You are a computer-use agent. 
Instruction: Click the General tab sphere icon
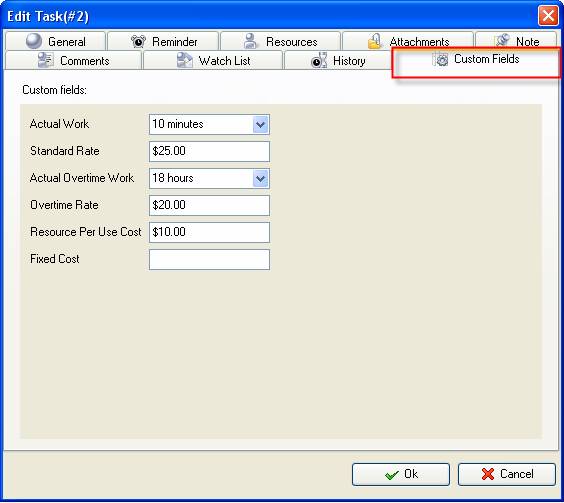click(x=34, y=41)
